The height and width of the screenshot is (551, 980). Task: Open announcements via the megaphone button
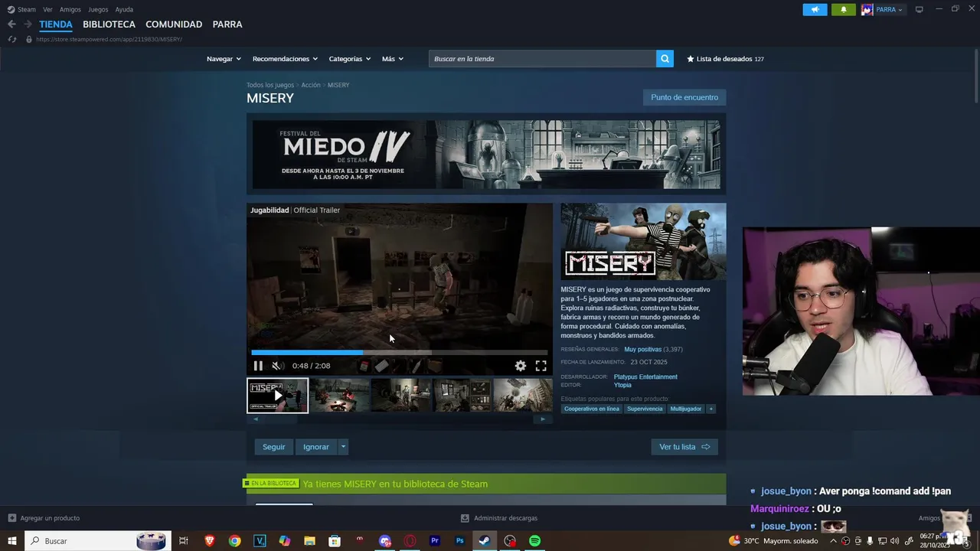click(815, 10)
